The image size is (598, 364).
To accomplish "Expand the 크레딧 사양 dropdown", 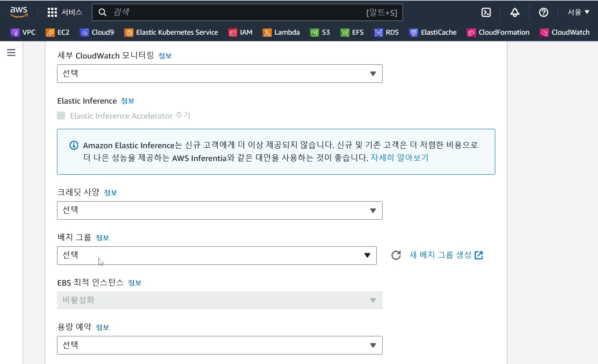I will (x=220, y=210).
